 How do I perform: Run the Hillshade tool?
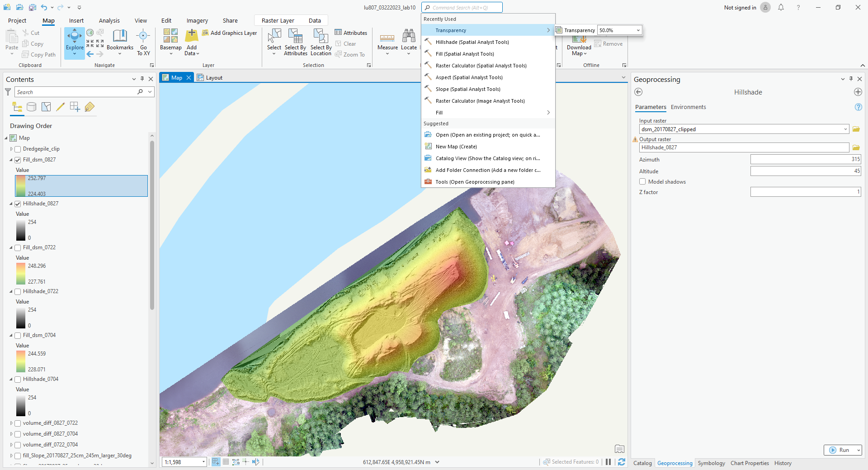840,450
